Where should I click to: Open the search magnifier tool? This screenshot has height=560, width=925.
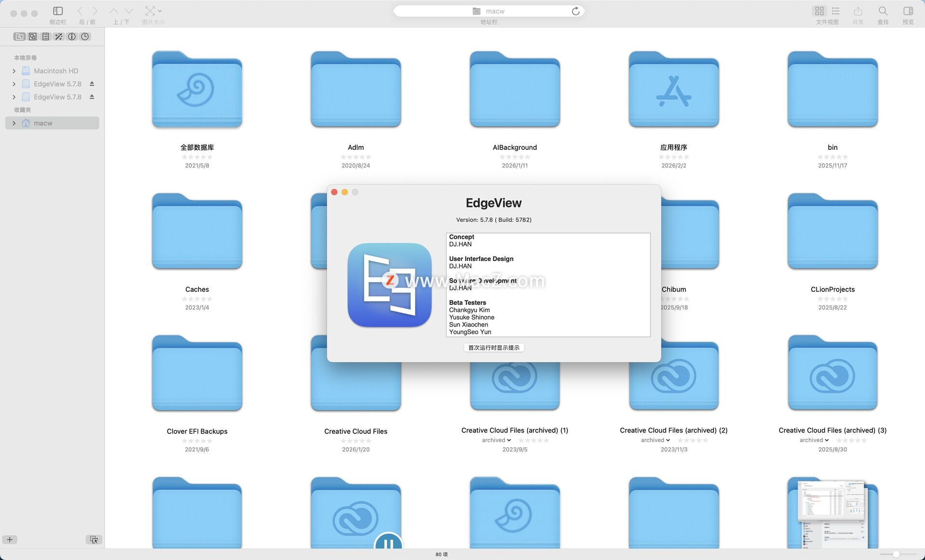click(883, 11)
